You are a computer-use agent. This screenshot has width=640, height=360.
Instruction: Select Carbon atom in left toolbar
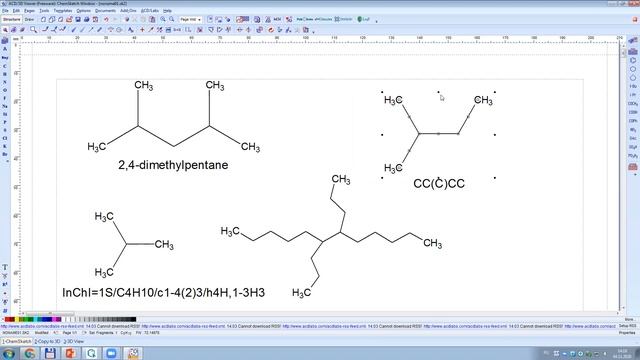pyautogui.click(x=5, y=66)
